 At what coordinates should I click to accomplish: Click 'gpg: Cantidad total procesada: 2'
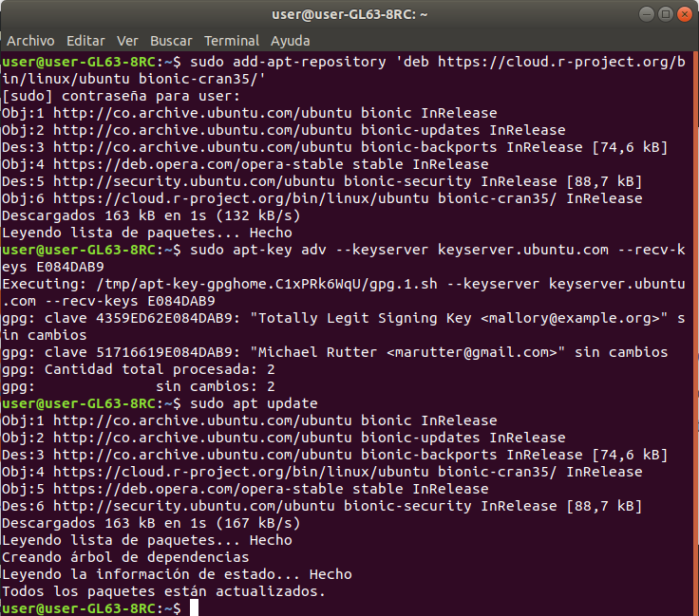(139, 369)
